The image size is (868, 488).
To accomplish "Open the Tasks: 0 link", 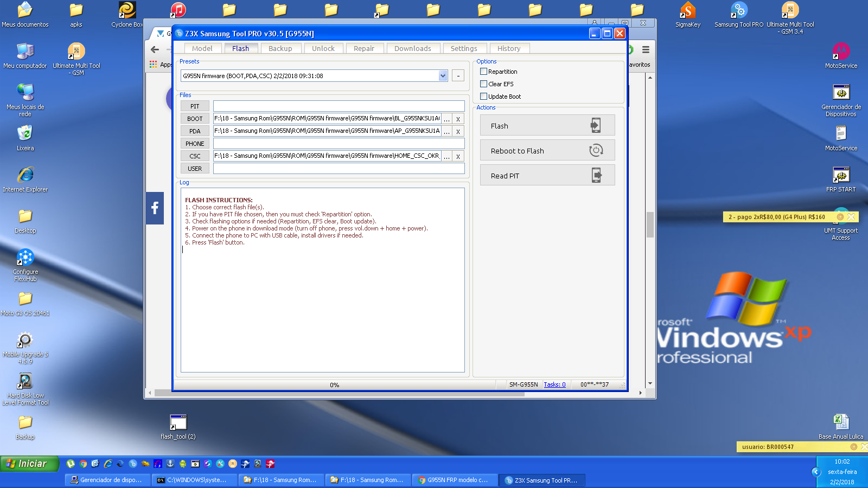I will point(554,384).
